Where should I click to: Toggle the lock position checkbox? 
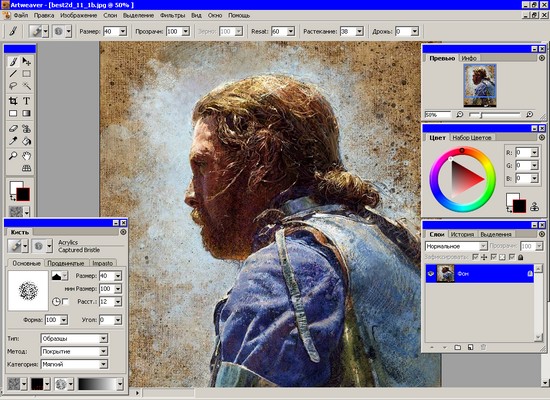[476, 257]
